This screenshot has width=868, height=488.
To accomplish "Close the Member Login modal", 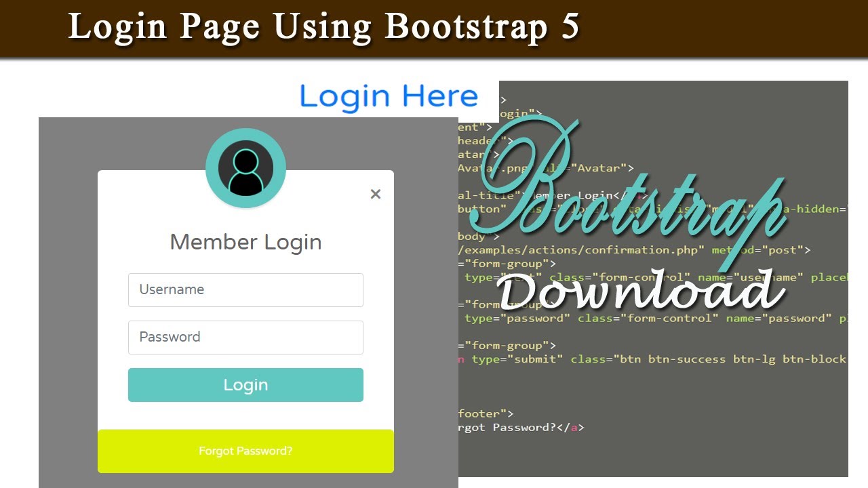I will (376, 195).
